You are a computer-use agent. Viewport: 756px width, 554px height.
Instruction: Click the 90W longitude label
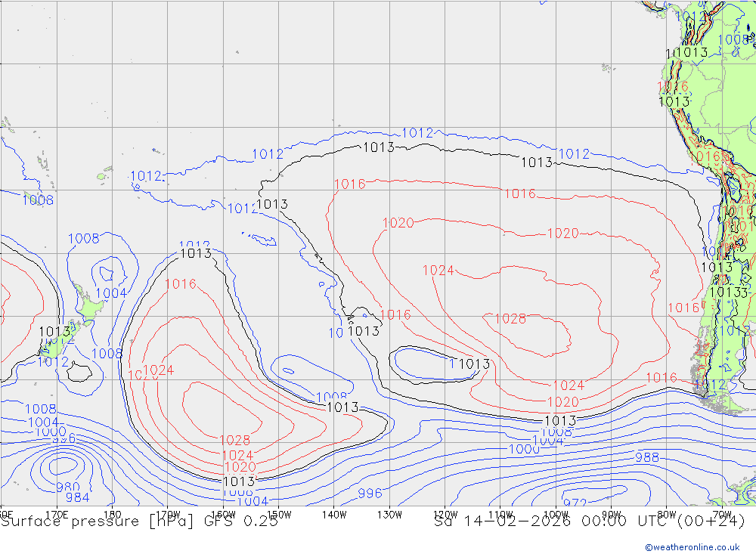click(x=612, y=515)
